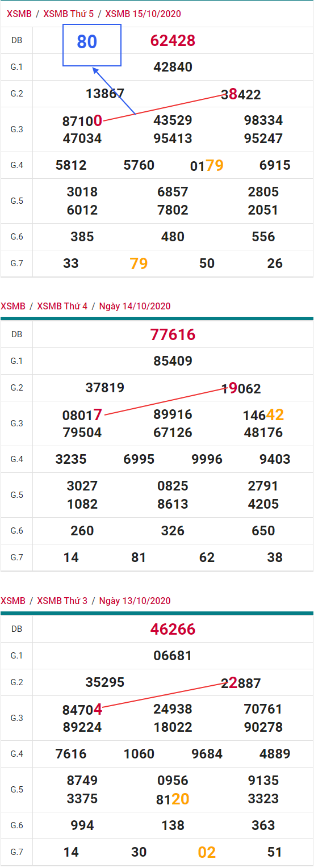The width and height of the screenshot is (314, 868).
Task: Click special prize number 77616
Action: (x=173, y=334)
